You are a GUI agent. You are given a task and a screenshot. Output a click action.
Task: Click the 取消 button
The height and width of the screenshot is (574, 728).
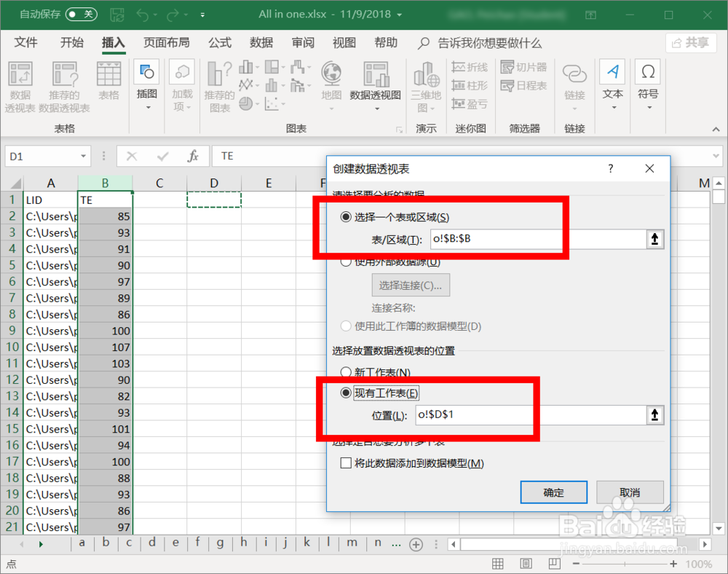[629, 492]
